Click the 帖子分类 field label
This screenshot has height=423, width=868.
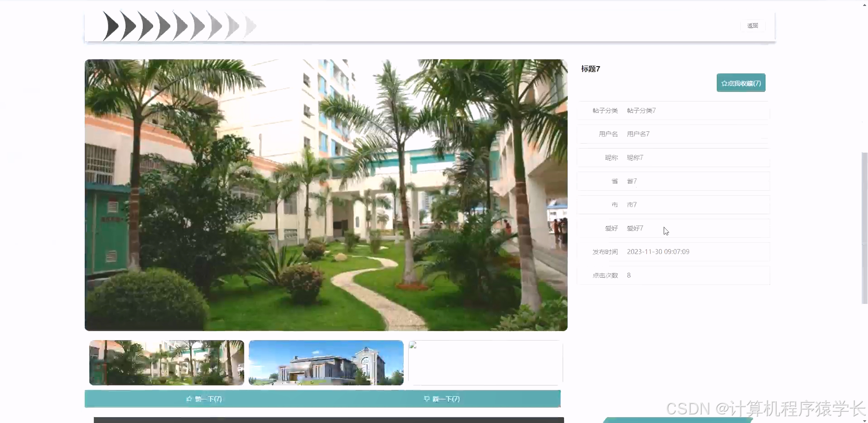coord(605,111)
